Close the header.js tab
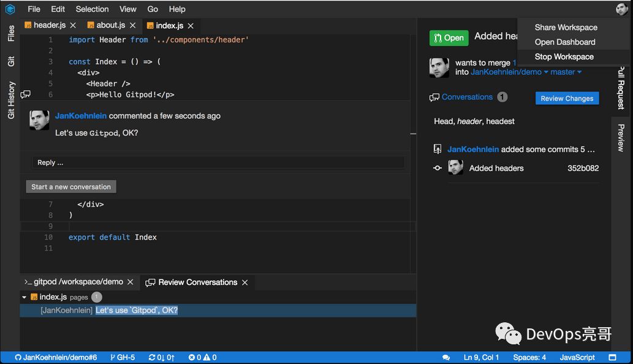This screenshot has height=364, width=633. [x=73, y=25]
